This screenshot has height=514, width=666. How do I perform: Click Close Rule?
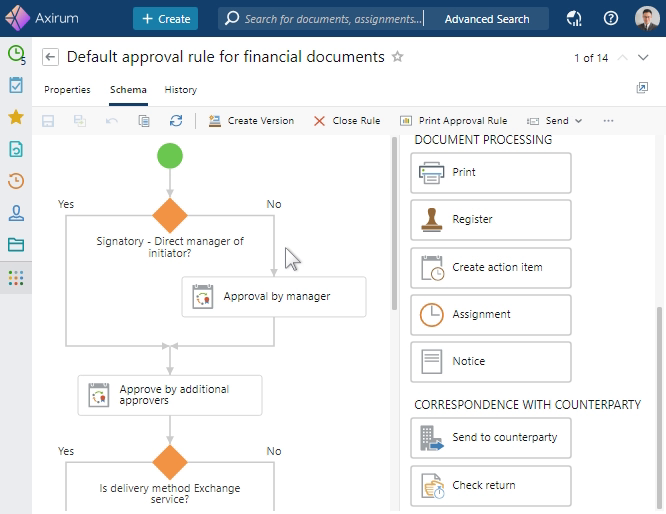click(x=347, y=121)
